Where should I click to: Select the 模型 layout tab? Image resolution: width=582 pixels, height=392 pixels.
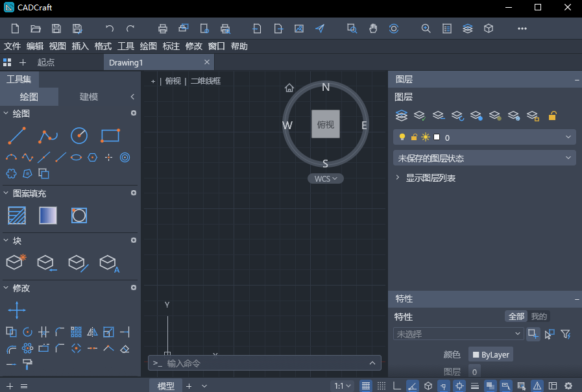click(x=165, y=386)
